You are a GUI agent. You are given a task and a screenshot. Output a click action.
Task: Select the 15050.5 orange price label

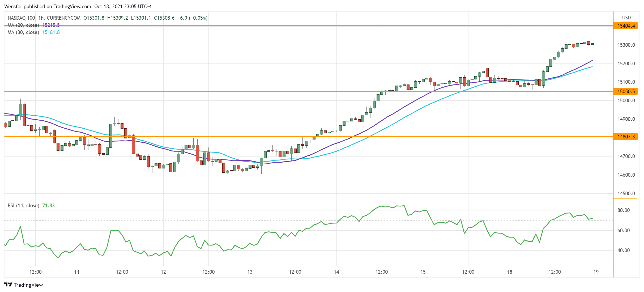(x=626, y=91)
